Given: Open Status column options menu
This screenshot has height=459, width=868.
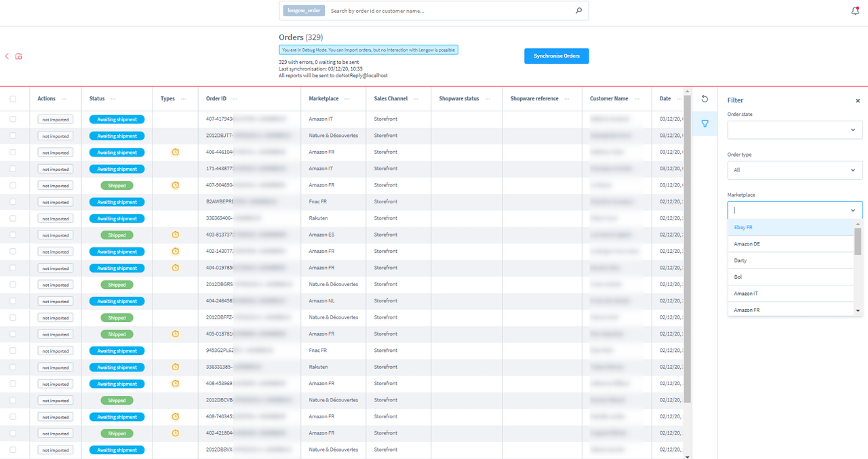Looking at the screenshot, I should click(x=113, y=99).
